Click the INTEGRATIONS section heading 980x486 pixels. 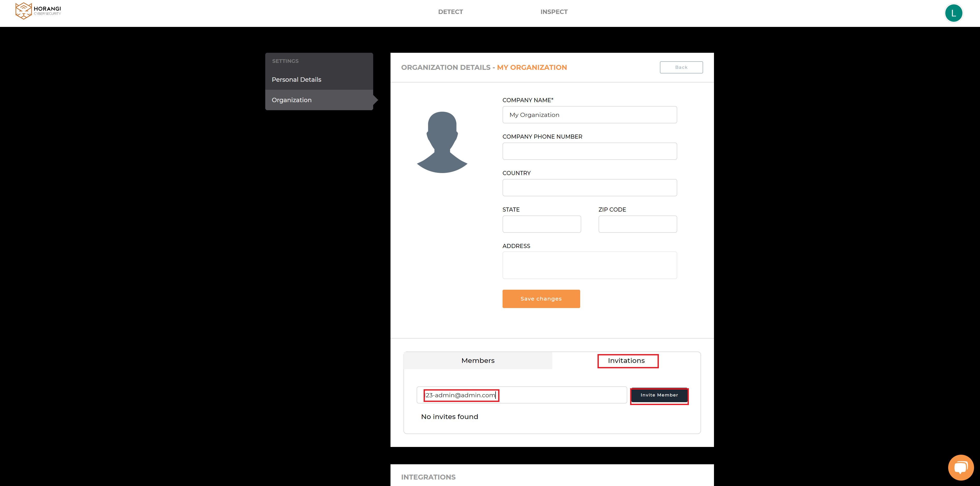(428, 477)
